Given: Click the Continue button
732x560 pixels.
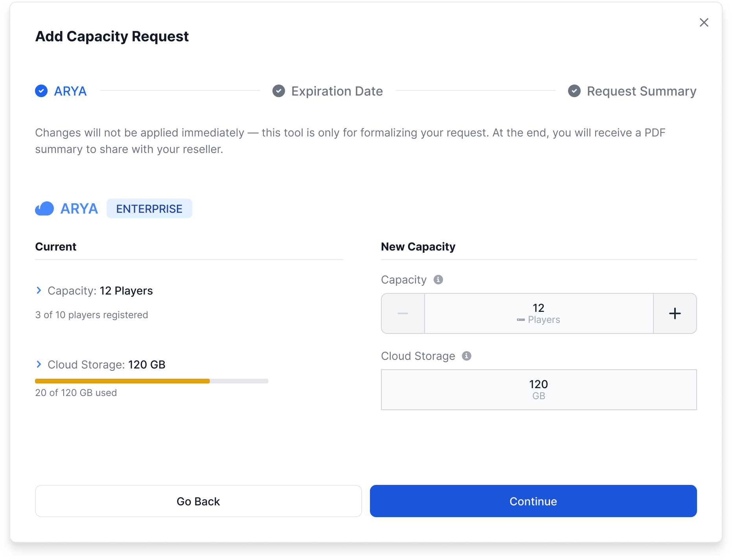Looking at the screenshot, I should (x=533, y=501).
